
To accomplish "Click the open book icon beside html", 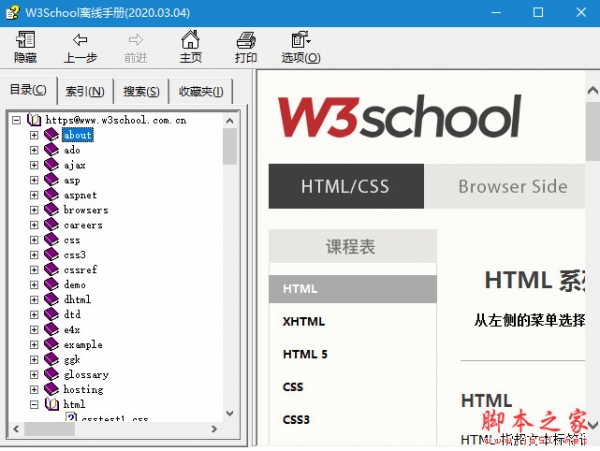I will (52, 404).
